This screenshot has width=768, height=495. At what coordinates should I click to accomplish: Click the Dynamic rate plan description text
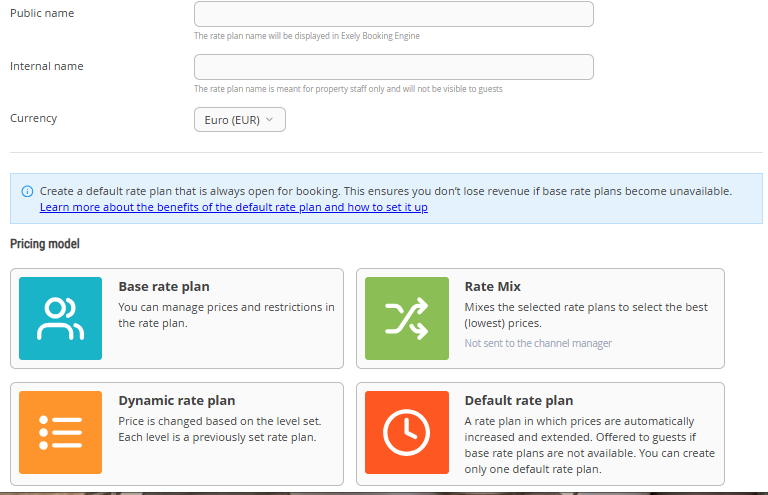point(219,429)
